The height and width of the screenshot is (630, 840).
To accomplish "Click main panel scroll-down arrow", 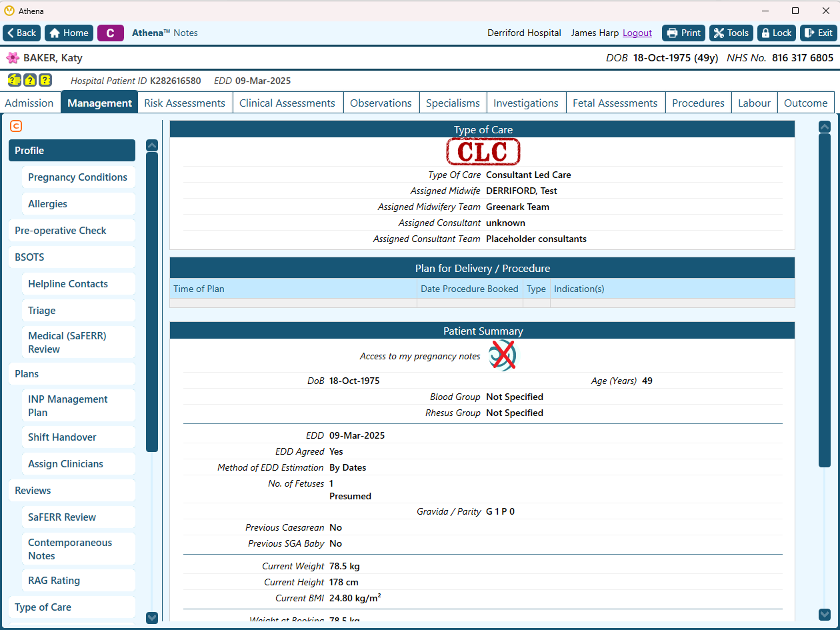I will pyautogui.click(x=825, y=615).
